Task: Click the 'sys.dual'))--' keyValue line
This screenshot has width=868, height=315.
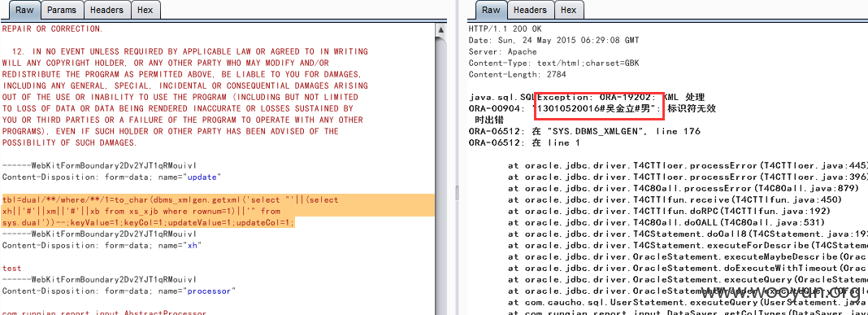Action: click(149, 222)
